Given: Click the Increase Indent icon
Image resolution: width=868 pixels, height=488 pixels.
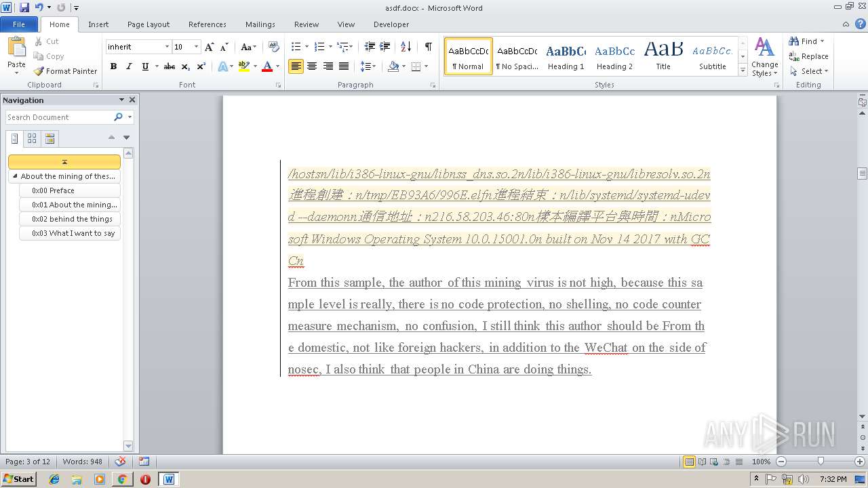Looking at the screenshot, I should click(384, 47).
